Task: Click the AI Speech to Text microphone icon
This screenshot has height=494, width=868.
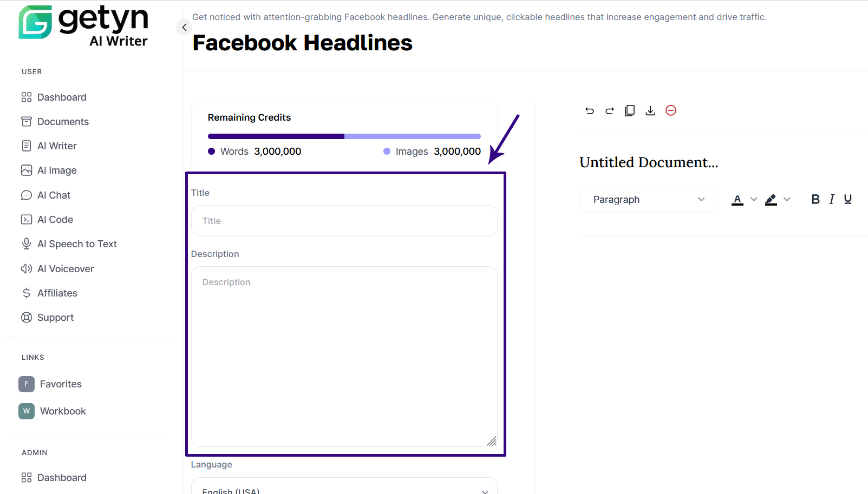Action: coord(27,244)
